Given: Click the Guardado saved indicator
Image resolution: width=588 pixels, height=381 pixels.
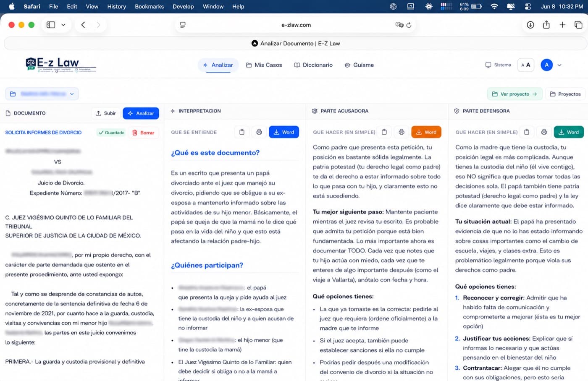Looking at the screenshot, I should (111, 133).
